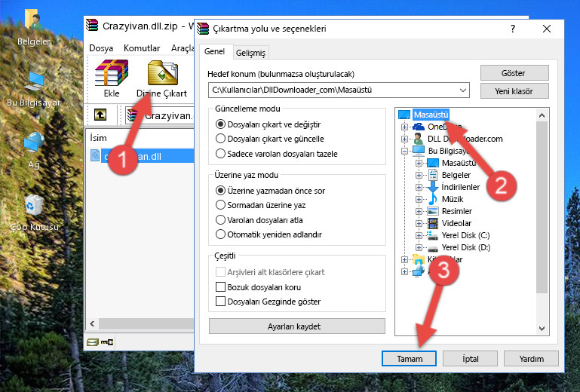The width and height of the screenshot is (580, 392).
Task: Go up one folder level in WinRAR
Action: tap(100, 115)
